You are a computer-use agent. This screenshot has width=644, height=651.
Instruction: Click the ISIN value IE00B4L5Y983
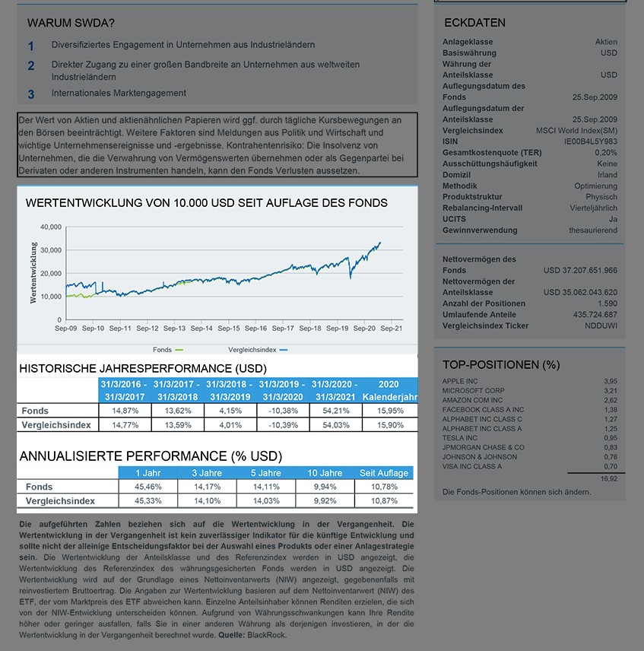point(590,141)
